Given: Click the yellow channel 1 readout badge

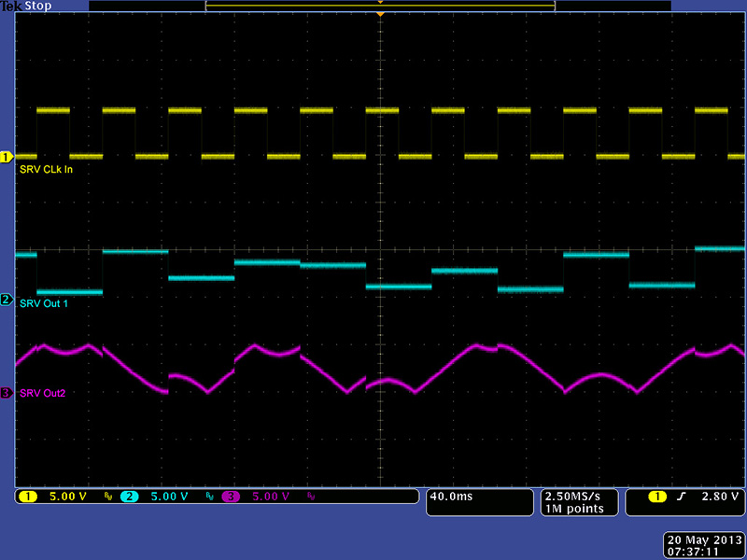Looking at the screenshot, I should click(26, 497).
